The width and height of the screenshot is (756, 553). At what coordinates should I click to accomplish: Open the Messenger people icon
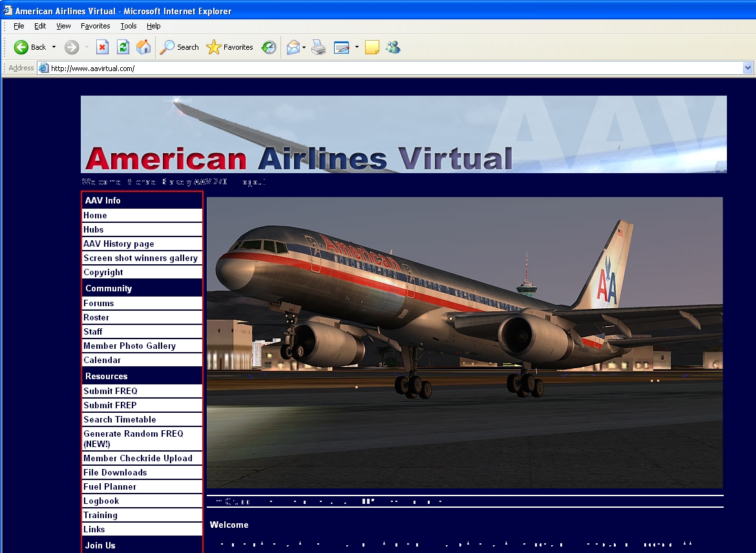[393, 47]
